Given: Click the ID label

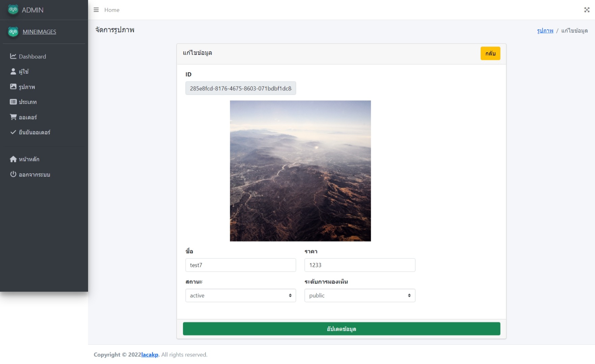Looking at the screenshot, I should [x=188, y=74].
